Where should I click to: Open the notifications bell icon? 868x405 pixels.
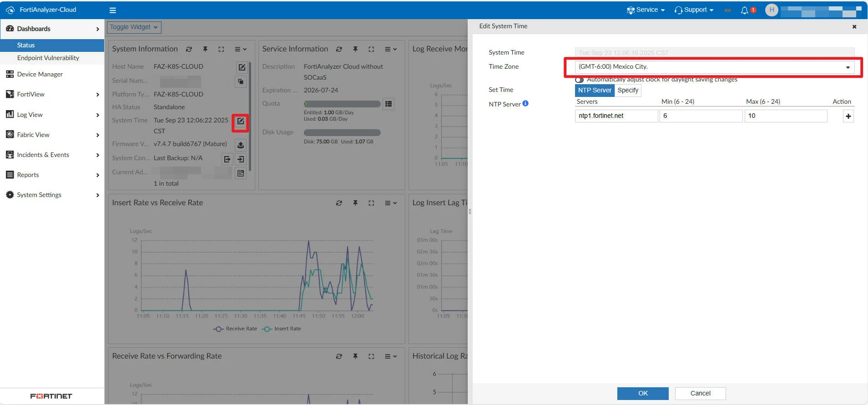744,10
